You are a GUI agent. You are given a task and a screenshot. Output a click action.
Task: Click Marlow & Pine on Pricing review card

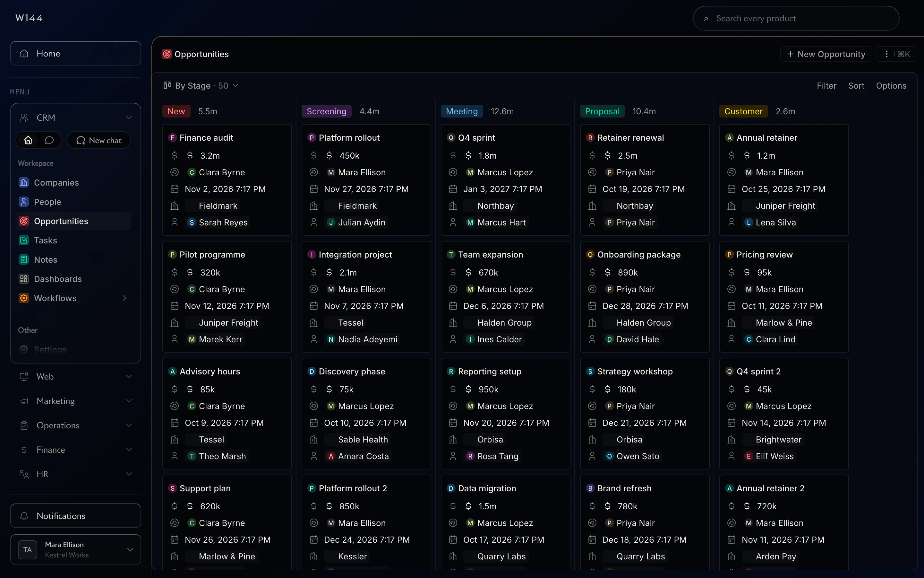779,323
